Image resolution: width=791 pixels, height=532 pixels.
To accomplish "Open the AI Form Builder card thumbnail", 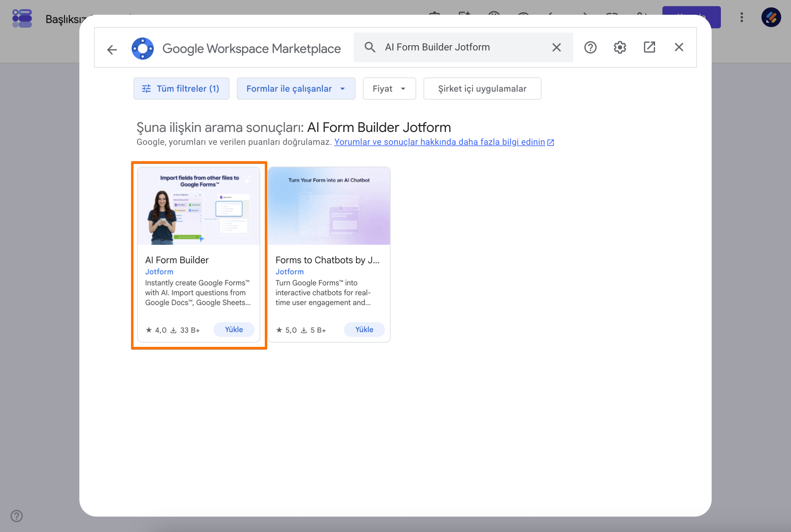I will (x=198, y=206).
